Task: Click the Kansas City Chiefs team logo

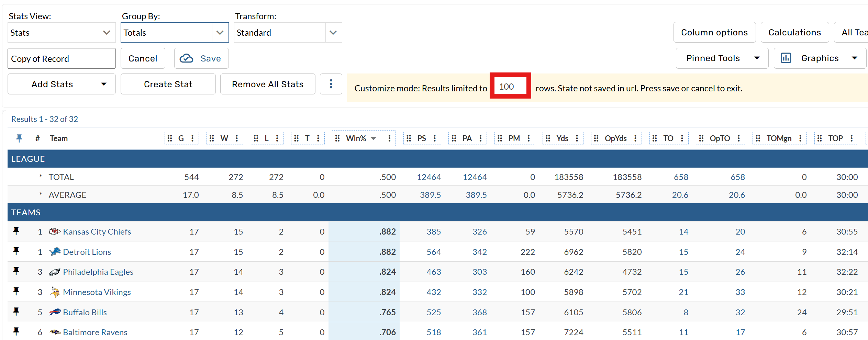Action: tap(55, 232)
